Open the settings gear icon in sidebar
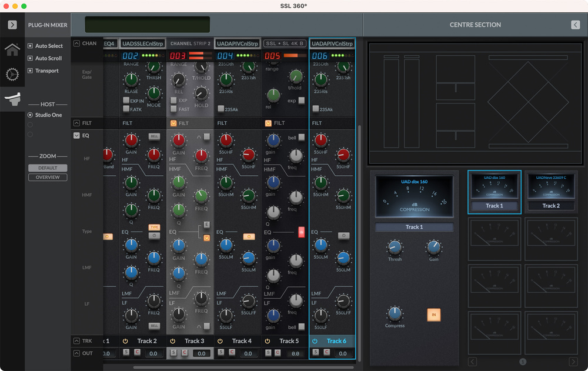This screenshot has width=588, height=371. 12,75
